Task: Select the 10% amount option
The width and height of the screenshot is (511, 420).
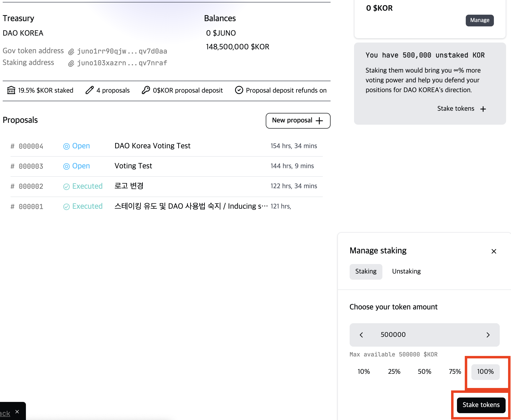Action: 364,372
